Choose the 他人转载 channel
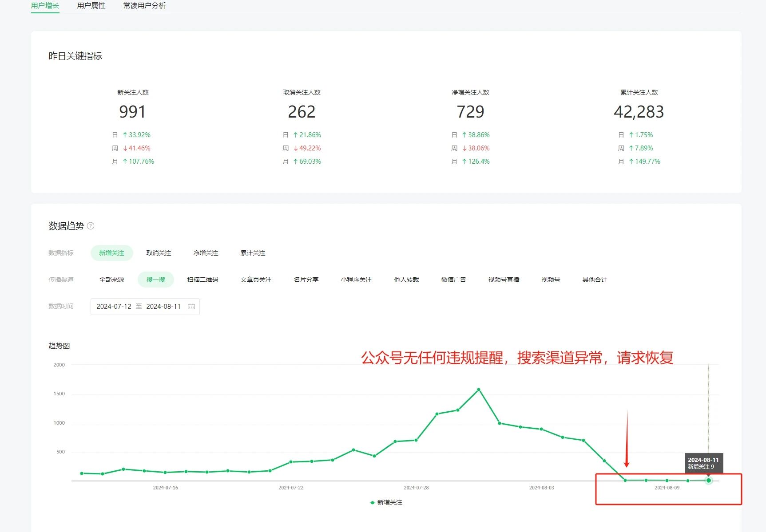 406,280
